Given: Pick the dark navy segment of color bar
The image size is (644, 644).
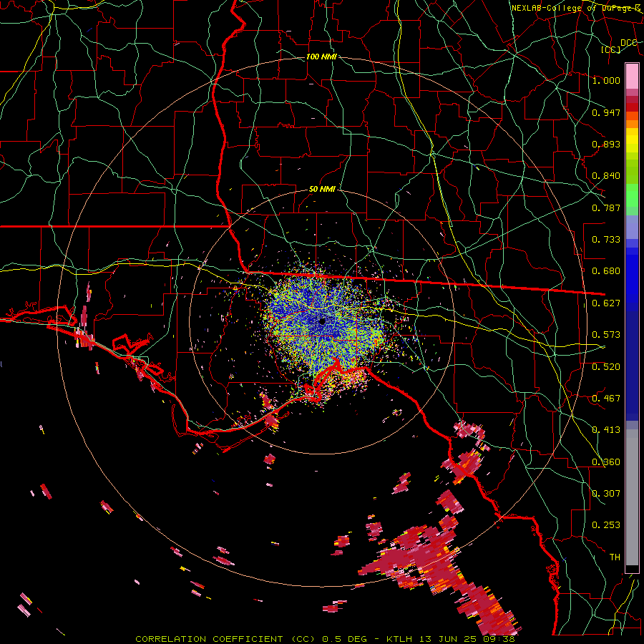Looking at the screenshot, I should tap(632, 366).
